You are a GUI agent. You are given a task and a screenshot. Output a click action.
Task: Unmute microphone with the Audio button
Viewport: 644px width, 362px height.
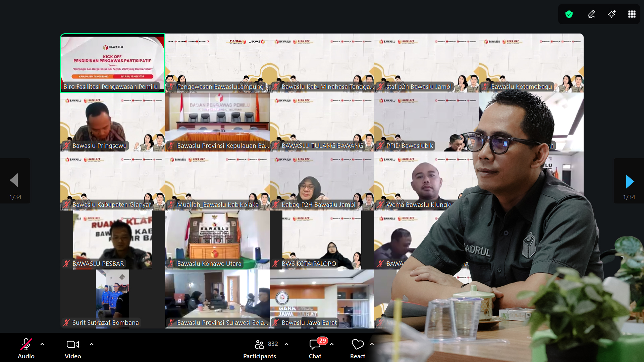pos(26,349)
